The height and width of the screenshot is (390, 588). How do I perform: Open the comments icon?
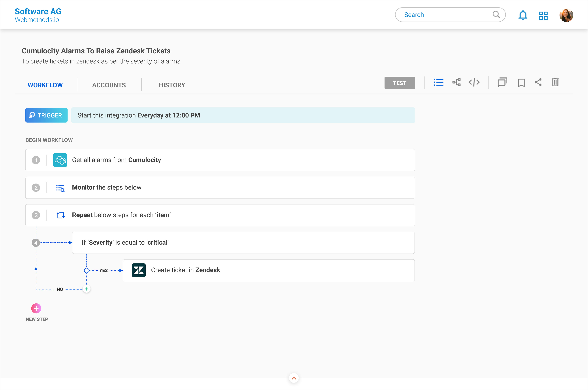click(502, 82)
